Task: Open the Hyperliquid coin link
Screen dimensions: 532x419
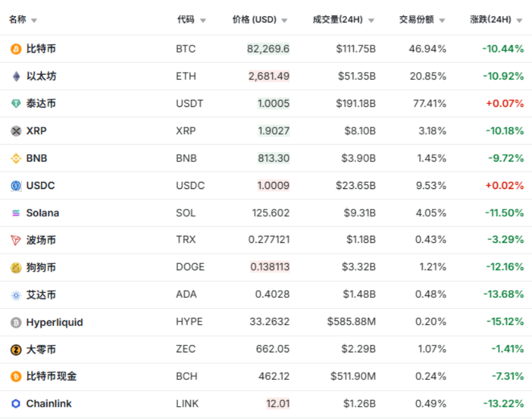Action: 54,322
